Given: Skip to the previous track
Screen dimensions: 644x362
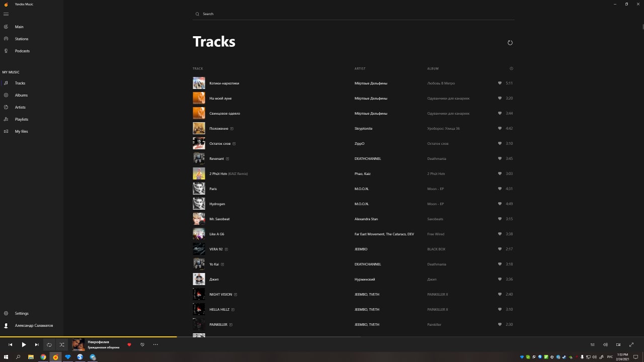Looking at the screenshot, I should (x=10, y=344).
